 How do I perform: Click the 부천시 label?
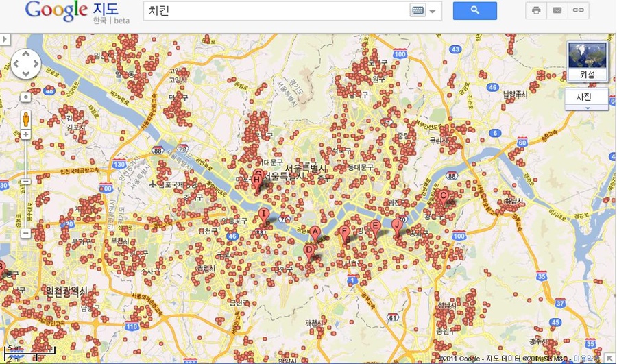119,241
